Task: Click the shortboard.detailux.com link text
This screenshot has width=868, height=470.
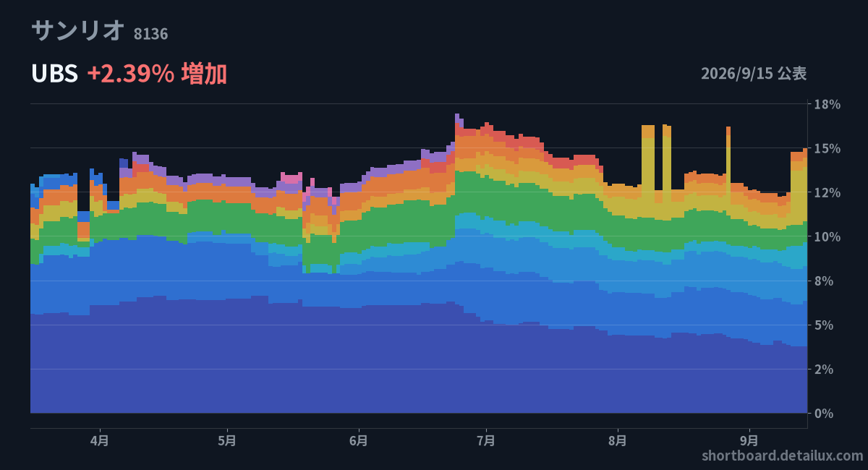Action: tap(783, 456)
